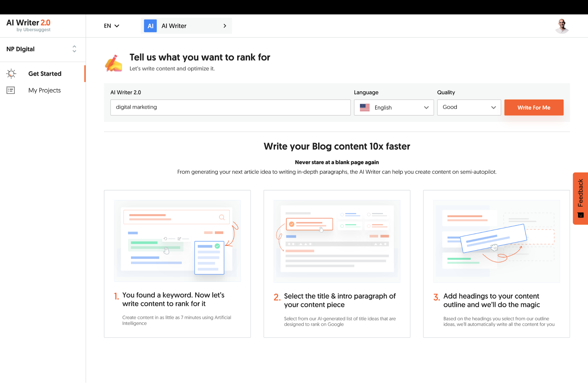Viewport: 588px width, 383px height.
Task: Click the US flag in the Language selector
Action: pos(364,107)
